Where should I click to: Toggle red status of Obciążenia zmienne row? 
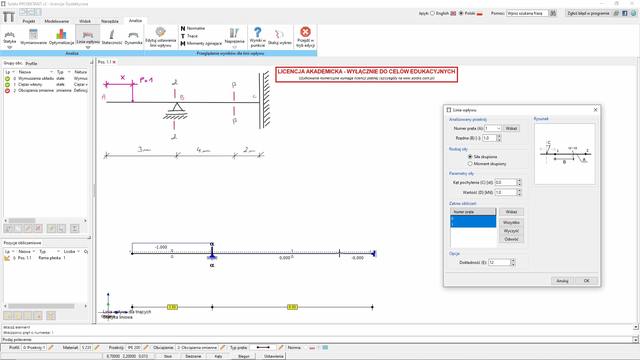[x=7, y=91]
